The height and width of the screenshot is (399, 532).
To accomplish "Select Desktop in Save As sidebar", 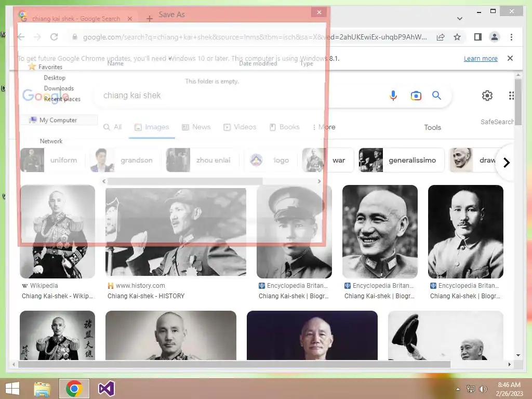I will point(55,78).
